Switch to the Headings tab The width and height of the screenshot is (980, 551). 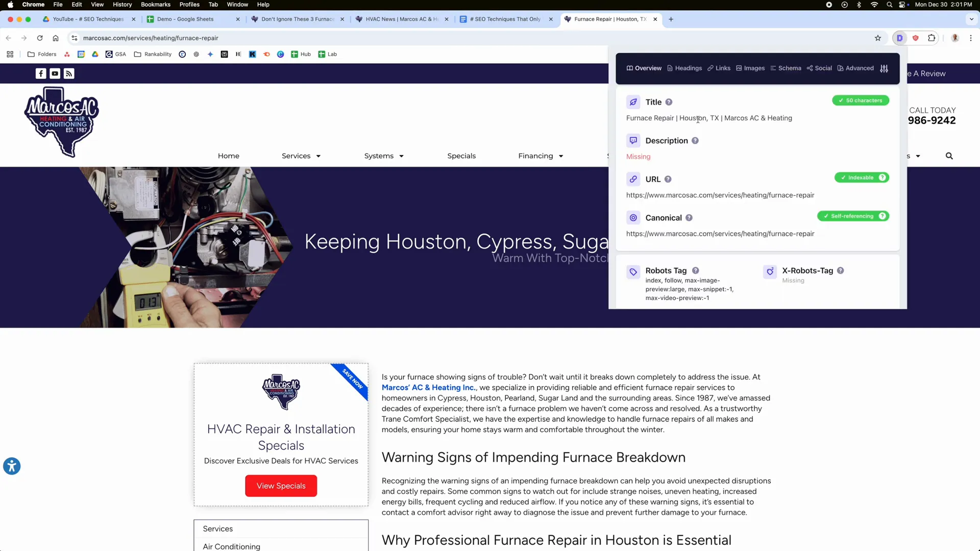pyautogui.click(x=684, y=68)
